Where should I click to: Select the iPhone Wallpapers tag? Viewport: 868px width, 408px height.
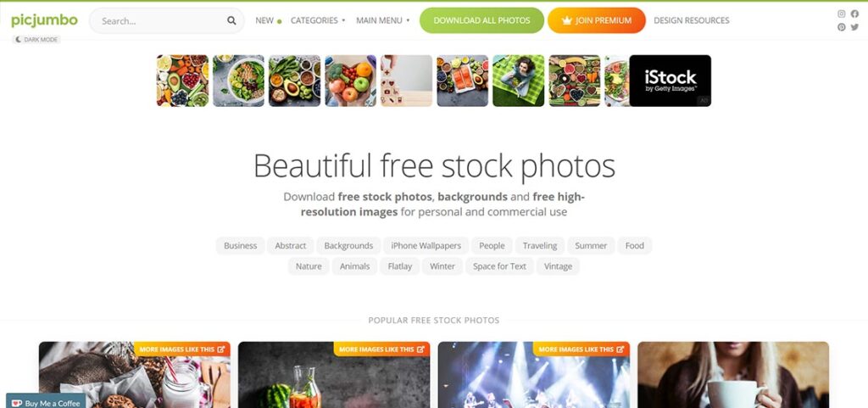point(426,246)
